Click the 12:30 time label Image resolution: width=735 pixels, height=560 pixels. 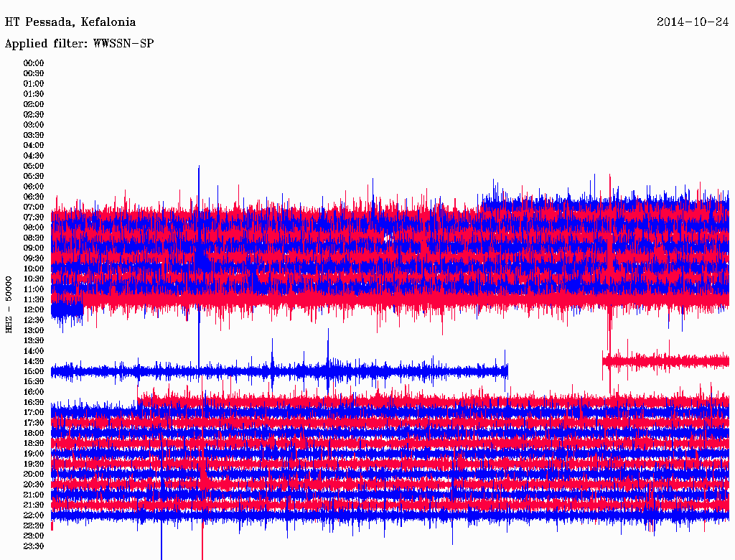(34, 320)
